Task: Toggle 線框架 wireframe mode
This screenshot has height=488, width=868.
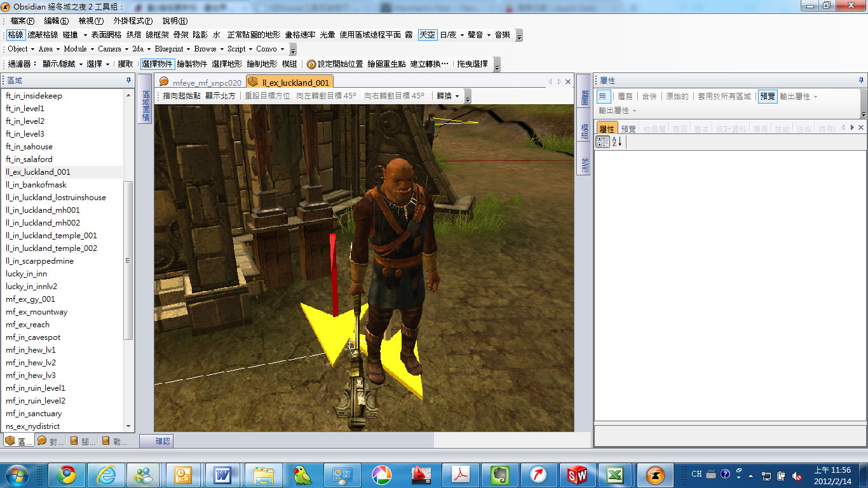Action: (x=157, y=35)
